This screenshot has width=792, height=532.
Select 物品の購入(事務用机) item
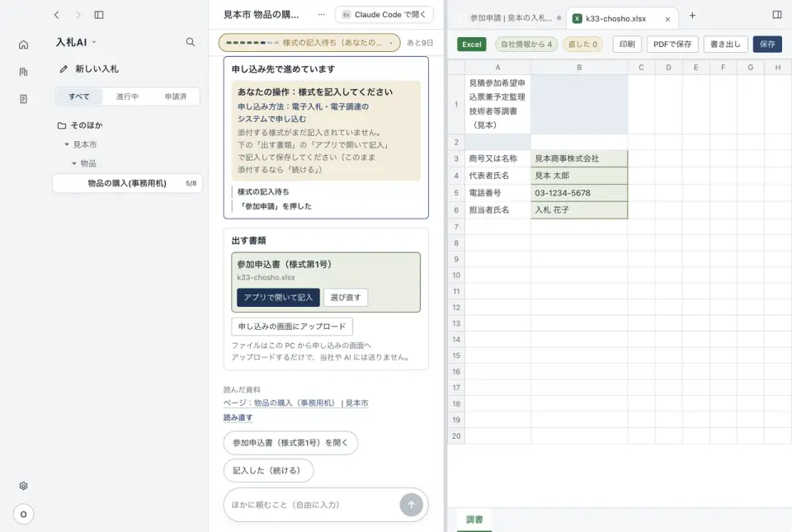[x=127, y=183]
